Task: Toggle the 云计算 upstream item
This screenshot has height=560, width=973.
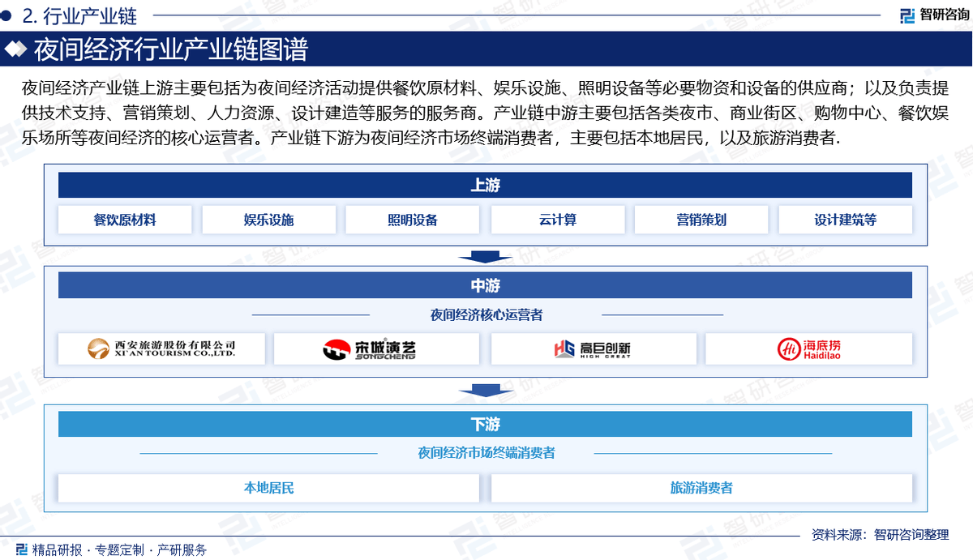Action: [557, 219]
